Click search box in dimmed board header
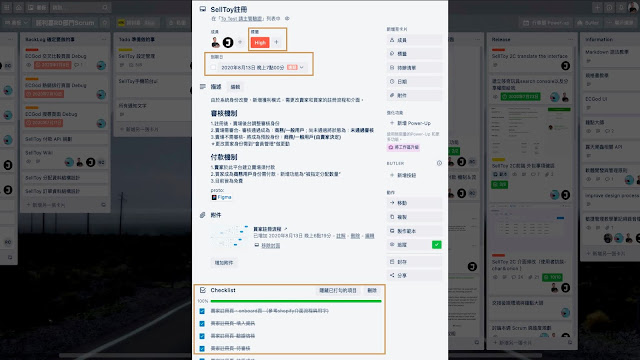Viewport: 640px width, 360px height. [x=80, y=7]
